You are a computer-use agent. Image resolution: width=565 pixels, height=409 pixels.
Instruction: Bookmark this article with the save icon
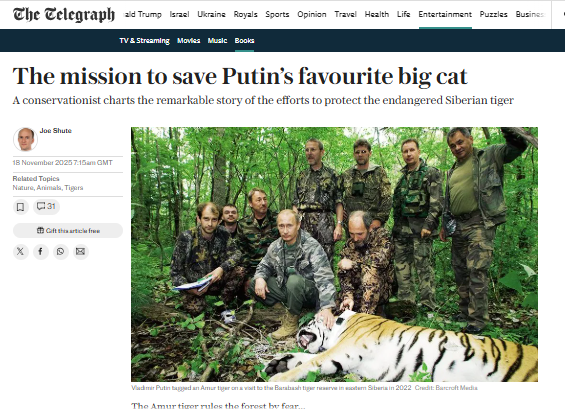tap(21, 207)
